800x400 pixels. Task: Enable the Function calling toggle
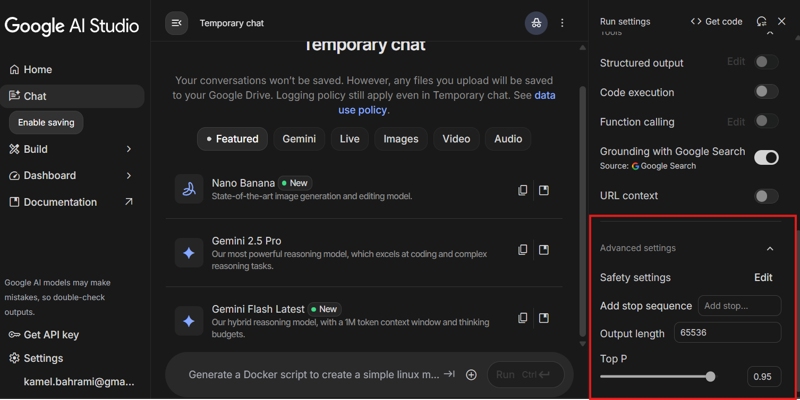(766, 121)
